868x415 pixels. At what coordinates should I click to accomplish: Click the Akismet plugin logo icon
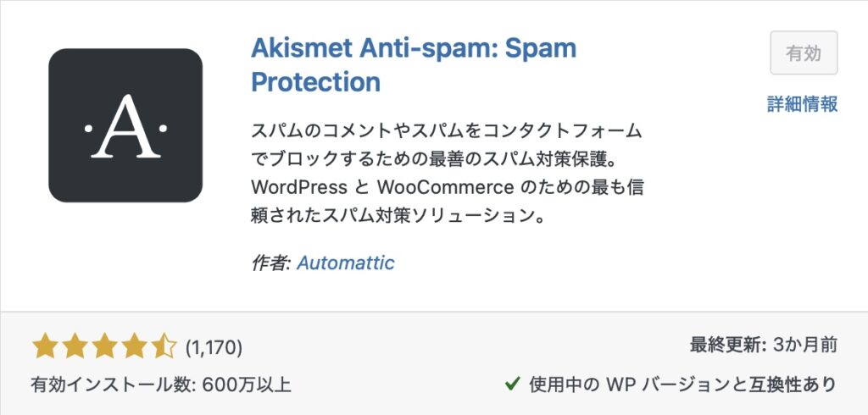coord(125,125)
